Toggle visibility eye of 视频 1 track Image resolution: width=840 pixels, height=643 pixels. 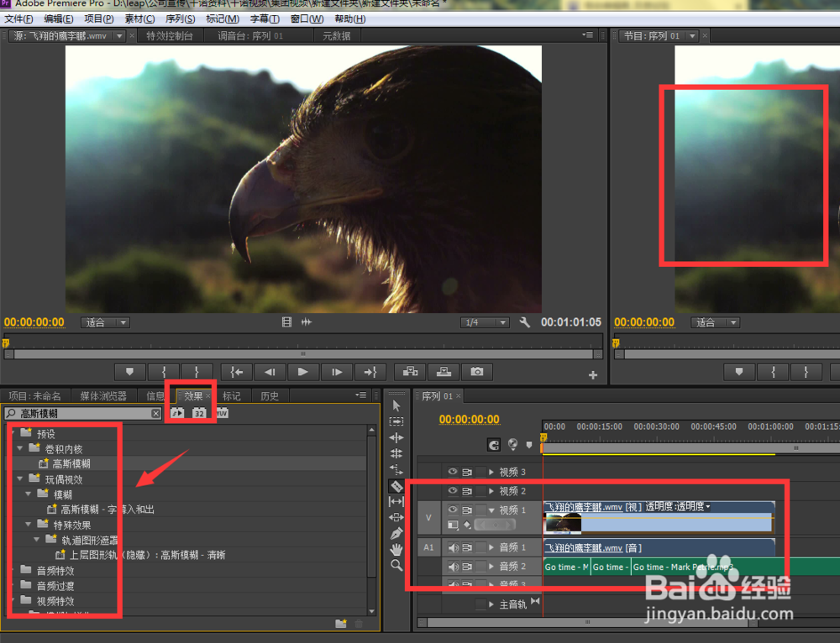pos(453,510)
